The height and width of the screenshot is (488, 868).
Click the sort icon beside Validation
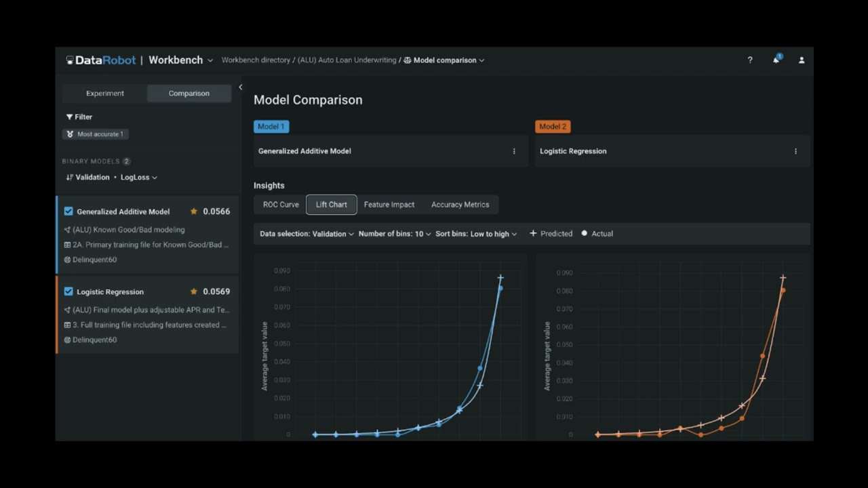pos(69,178)
